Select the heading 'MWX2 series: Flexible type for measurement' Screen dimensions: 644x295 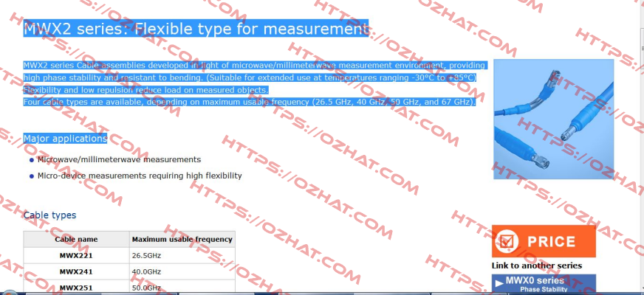coord(196,29)
